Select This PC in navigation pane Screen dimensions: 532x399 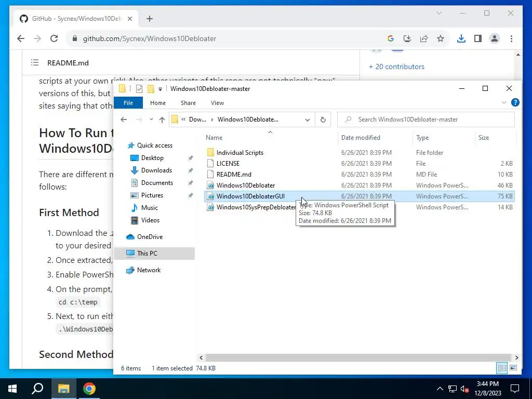[154, 253]
